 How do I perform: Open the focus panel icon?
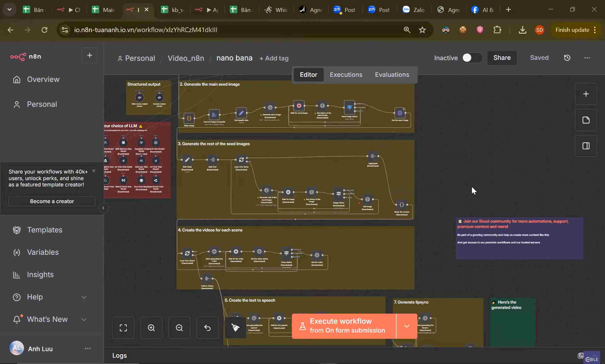[x=586, y=146]
